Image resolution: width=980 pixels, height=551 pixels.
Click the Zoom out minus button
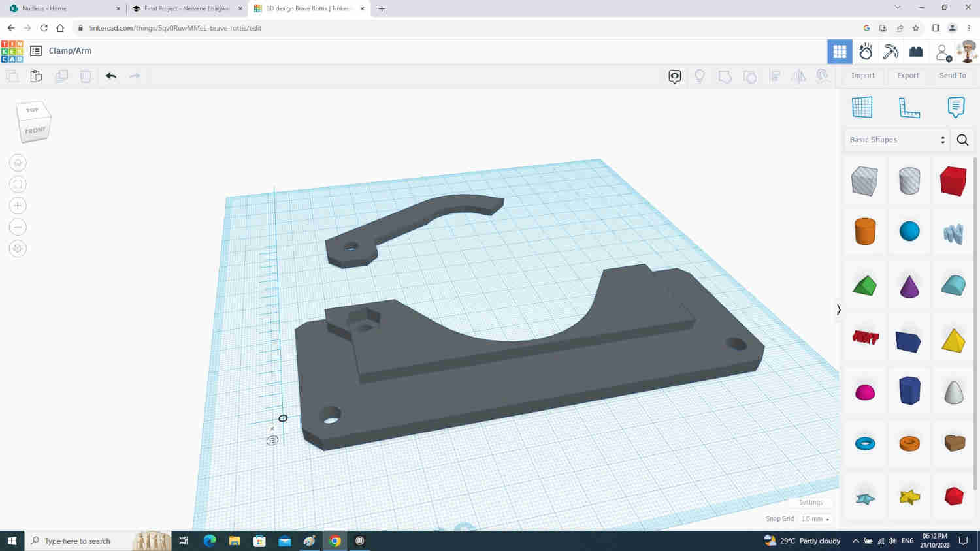[18, 227]
